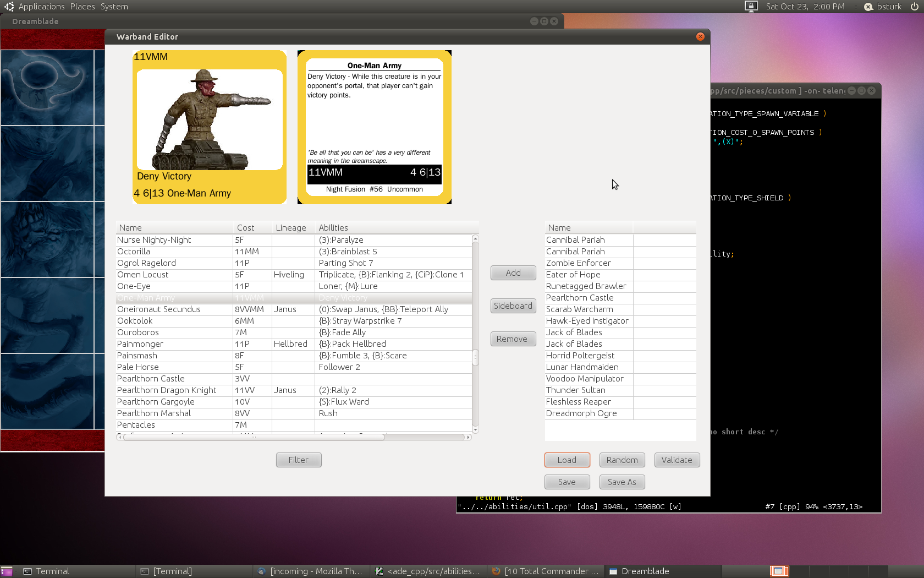924x578 pixels.
Task: Open the Applications menu
Action: pyautogui.click(x=41, y=7)
